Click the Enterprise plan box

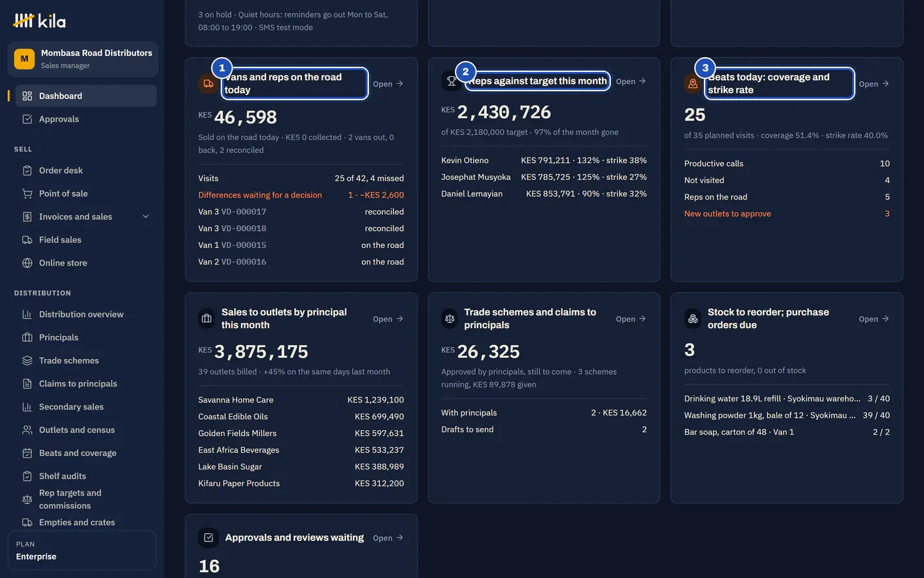pyautogui.click(x=82, y=550)
